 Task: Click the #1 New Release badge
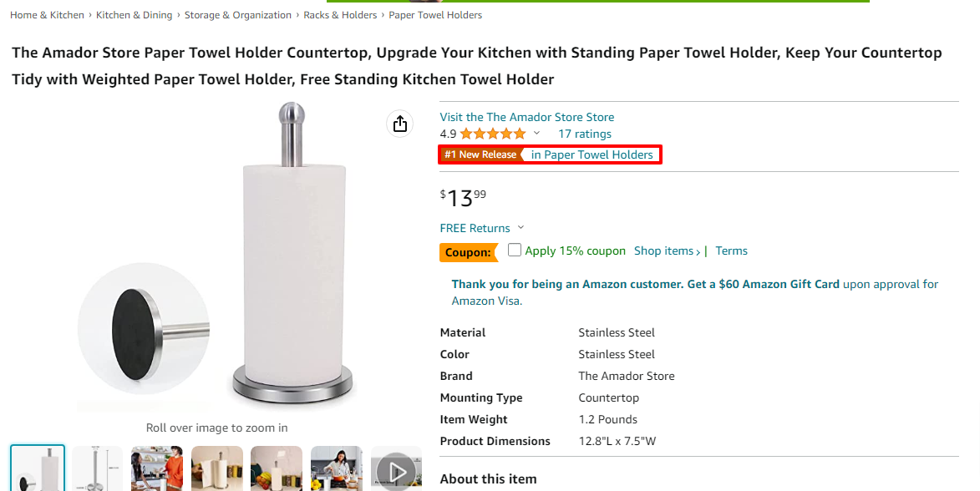click(x=480, y=154)
